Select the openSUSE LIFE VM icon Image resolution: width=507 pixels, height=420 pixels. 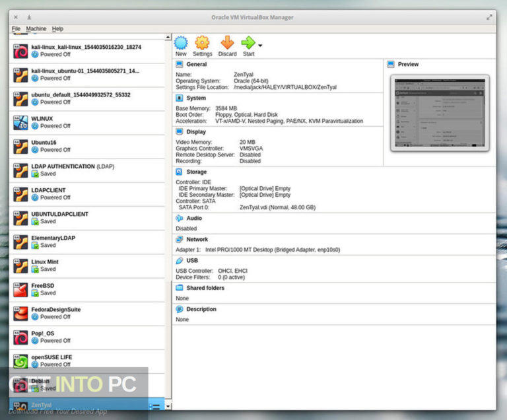tap(20, 362)
